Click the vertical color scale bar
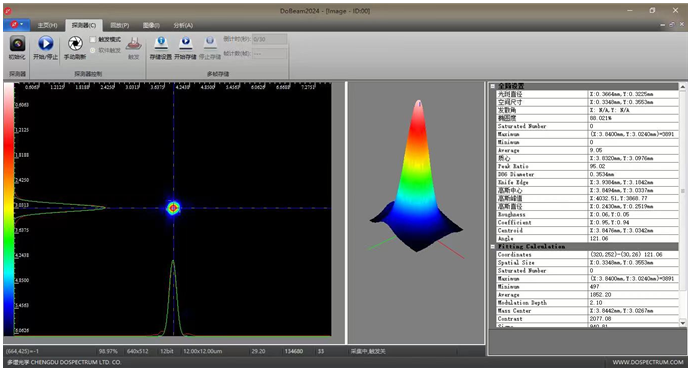Image resolution: width=693 pixels, height=372 pixels. [x=9, y=209]
